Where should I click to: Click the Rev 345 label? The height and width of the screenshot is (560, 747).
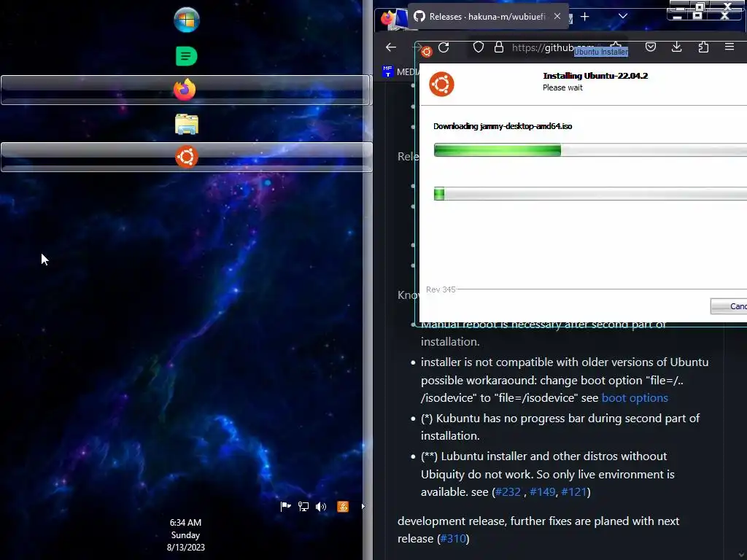[441, 289]
